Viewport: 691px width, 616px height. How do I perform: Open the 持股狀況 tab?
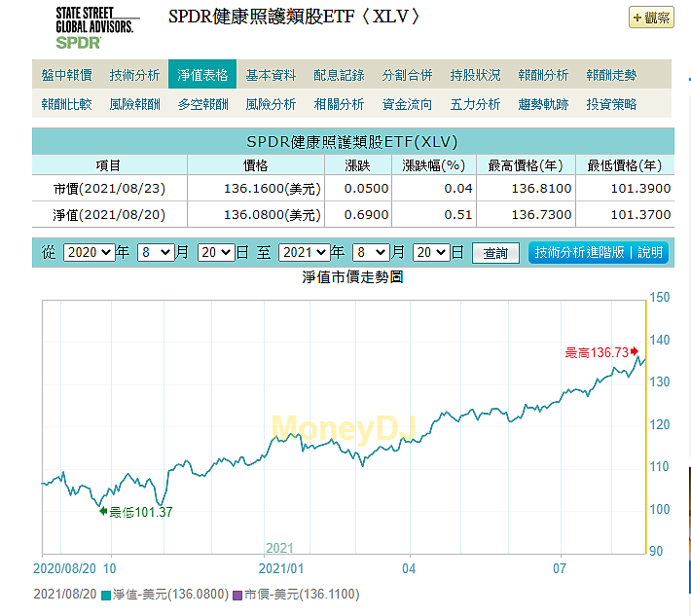tap(475, 75)
